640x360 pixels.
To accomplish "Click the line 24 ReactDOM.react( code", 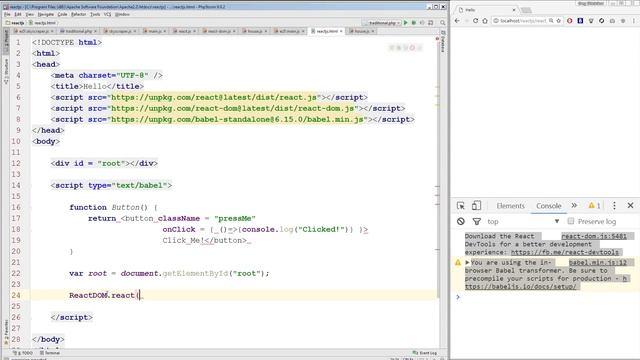I will (104, 295).
